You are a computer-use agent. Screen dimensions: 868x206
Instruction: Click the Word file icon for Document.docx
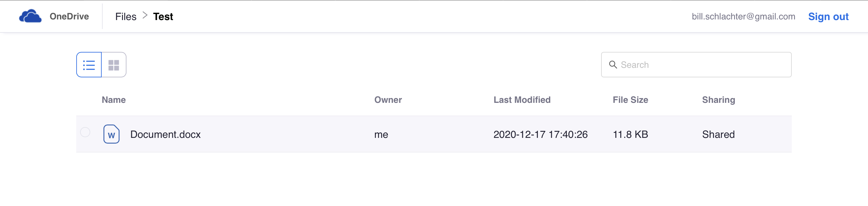pyautogui.click(x=111, y=134)
